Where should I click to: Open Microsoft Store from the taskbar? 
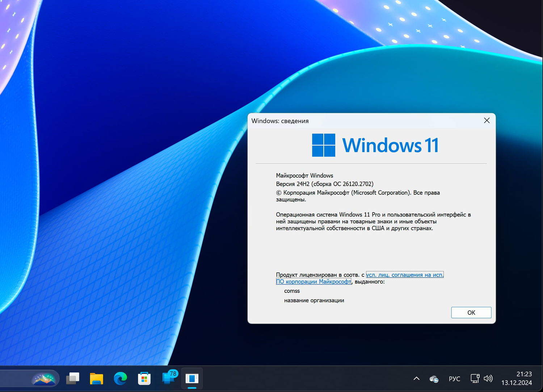point(144,378)
